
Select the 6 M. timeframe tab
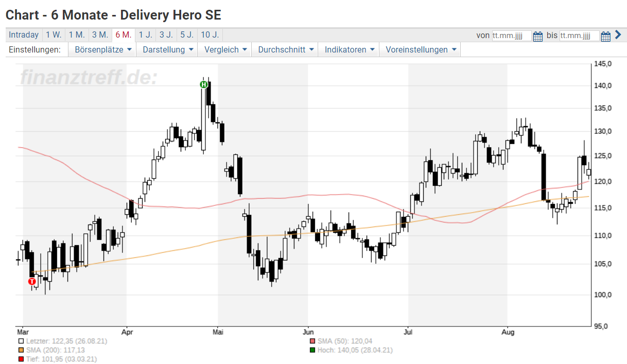pyautogui.click(x=123, y=35)
